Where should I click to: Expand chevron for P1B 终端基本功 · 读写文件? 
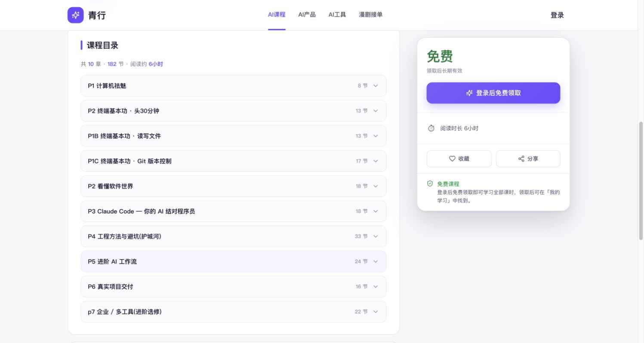pyautogui.click(x=376, y=136)
